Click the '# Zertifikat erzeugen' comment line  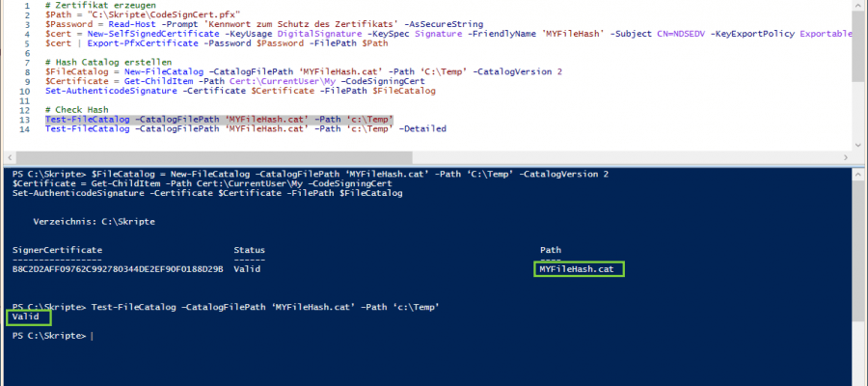[88, 5]
